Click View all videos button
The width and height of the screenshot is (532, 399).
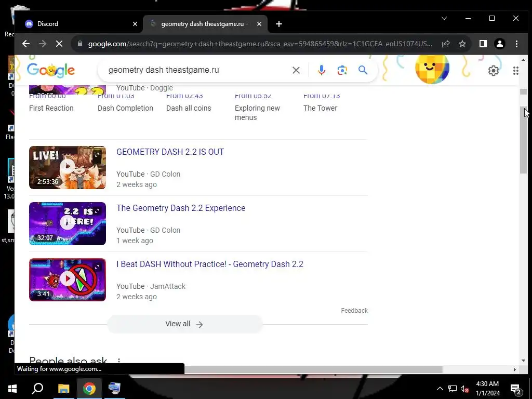coord(184,324)
